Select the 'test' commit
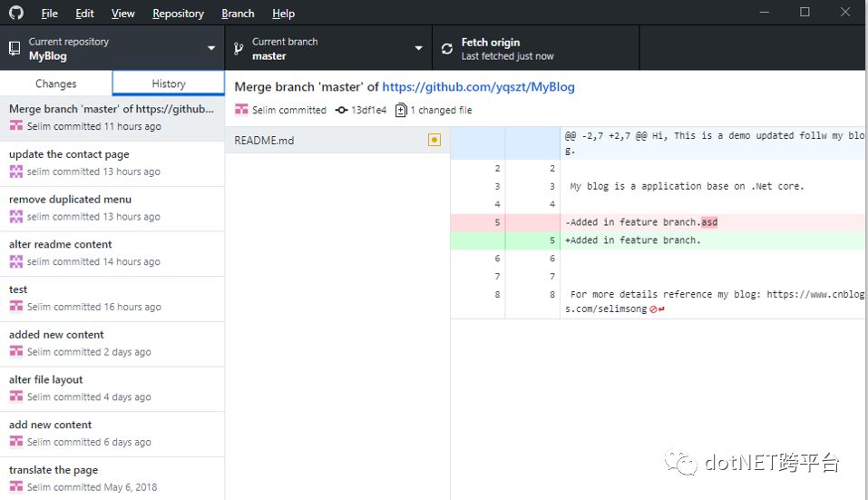868x500 pixels. point(112,299)
